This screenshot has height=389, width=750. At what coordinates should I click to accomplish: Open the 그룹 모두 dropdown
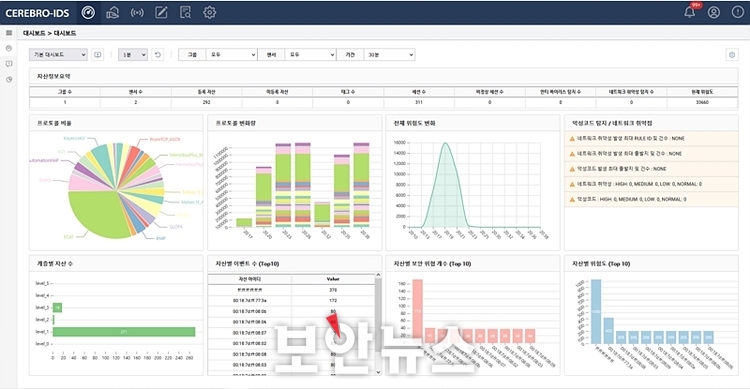pos(232,55)
